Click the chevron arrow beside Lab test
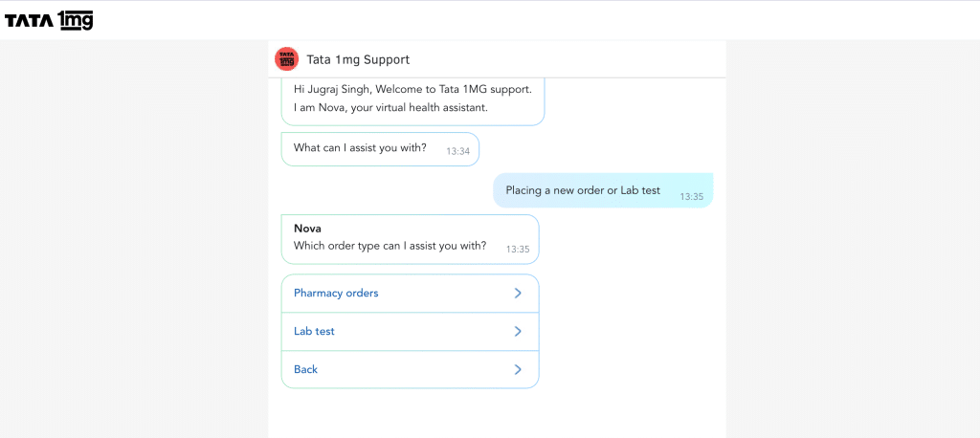 (x=518, y=331)
